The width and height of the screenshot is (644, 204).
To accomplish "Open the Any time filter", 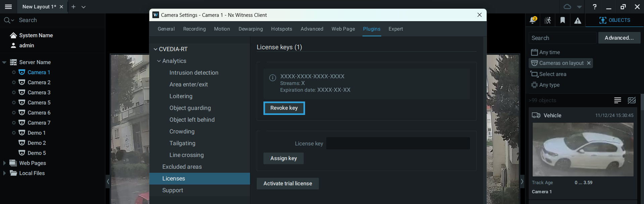I will [x=546, y=52].
